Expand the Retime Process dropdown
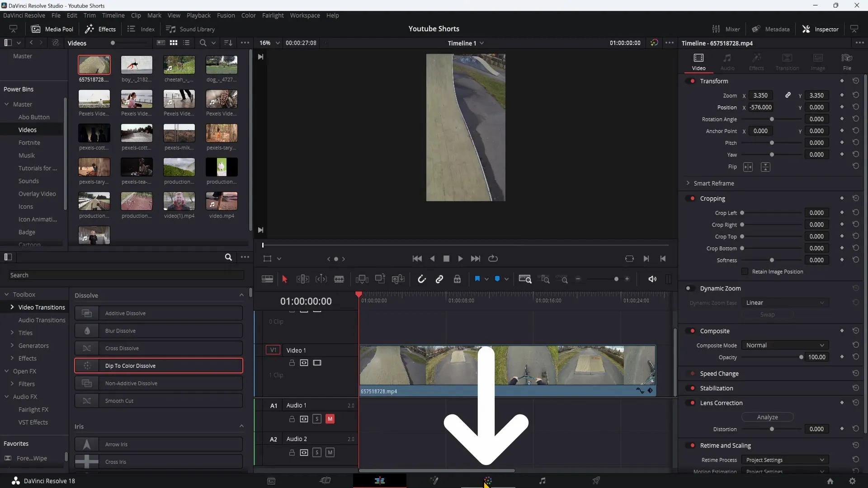This screenshot has height=488, width=868. (x=783, y=460)
